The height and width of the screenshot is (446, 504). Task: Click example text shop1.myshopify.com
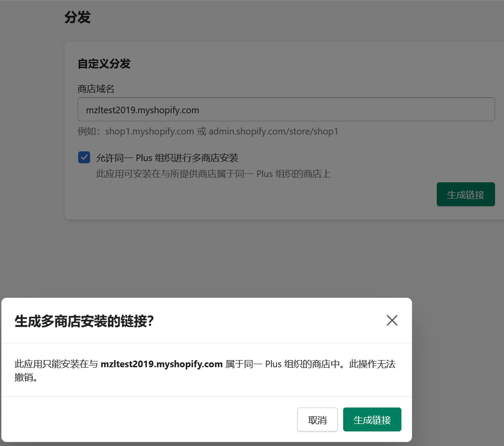tap(150, 132)
